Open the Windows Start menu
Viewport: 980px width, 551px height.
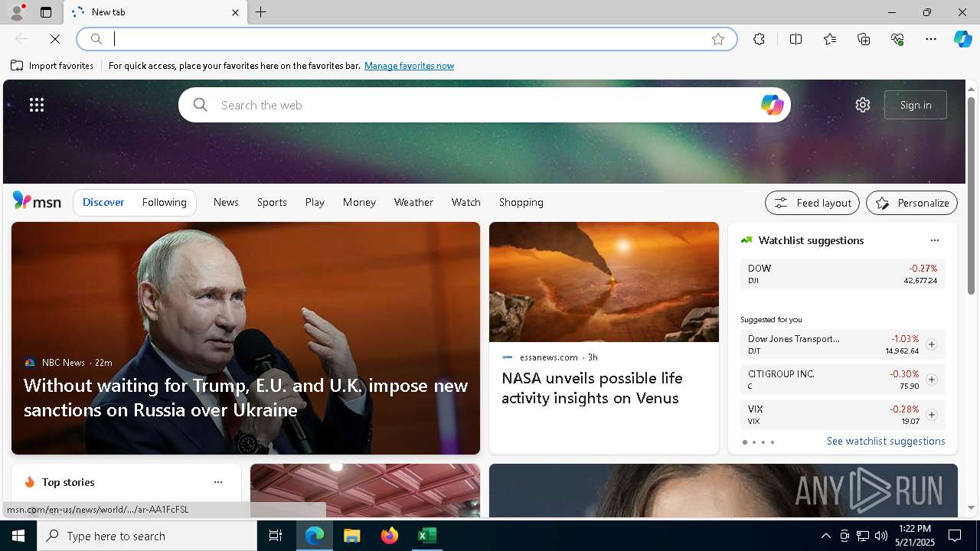click(18, 536)
